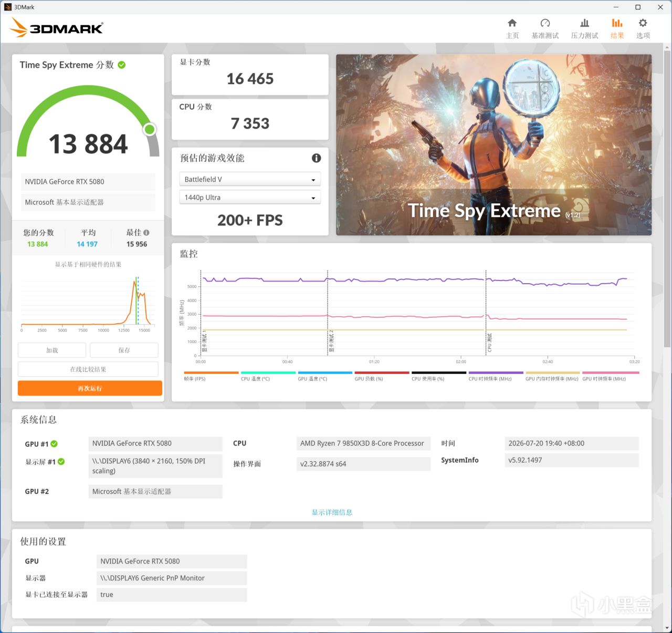Open the 基准测试 benchmarks tab
Screen dimensions: 672x633
(545, 28)
